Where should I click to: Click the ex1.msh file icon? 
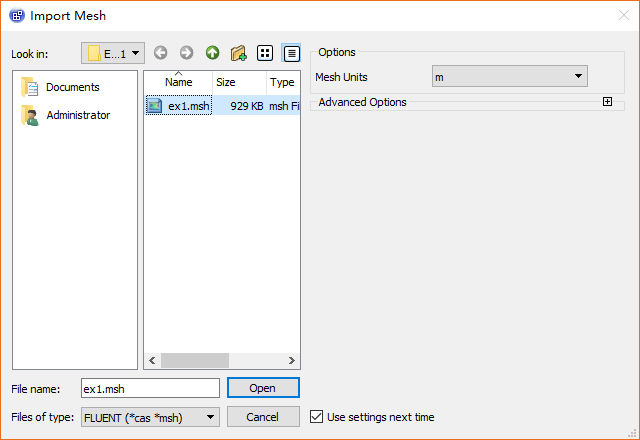click(155, 106)
